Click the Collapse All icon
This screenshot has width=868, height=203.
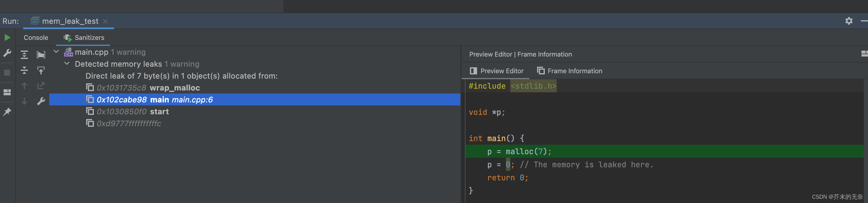tap(24, 70)
